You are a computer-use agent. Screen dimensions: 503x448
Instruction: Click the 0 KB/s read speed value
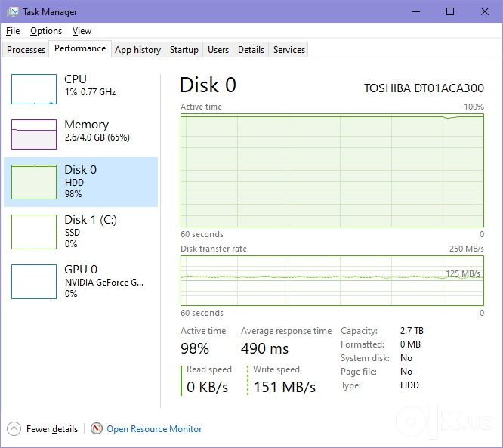pos(207,387)
